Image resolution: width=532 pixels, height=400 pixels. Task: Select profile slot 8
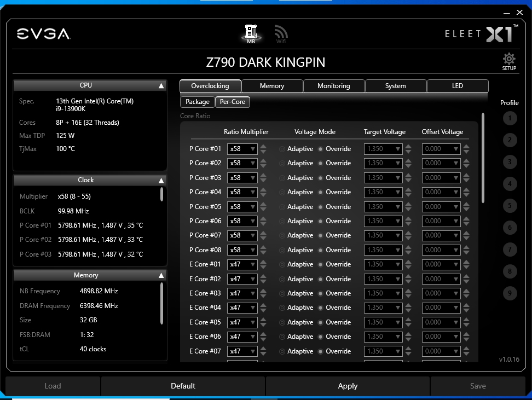pyautogui.click(x=510, y=271)
